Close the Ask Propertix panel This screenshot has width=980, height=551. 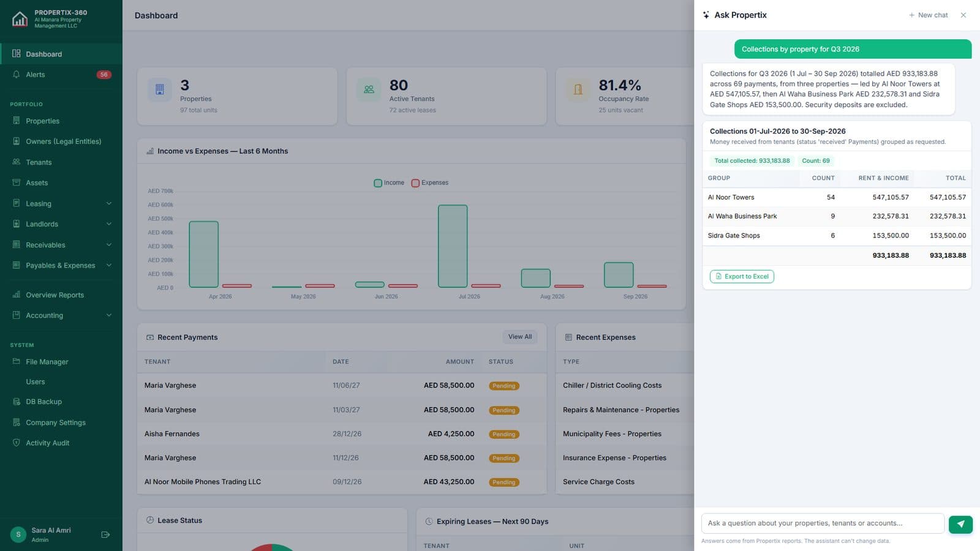pos(963,15)
